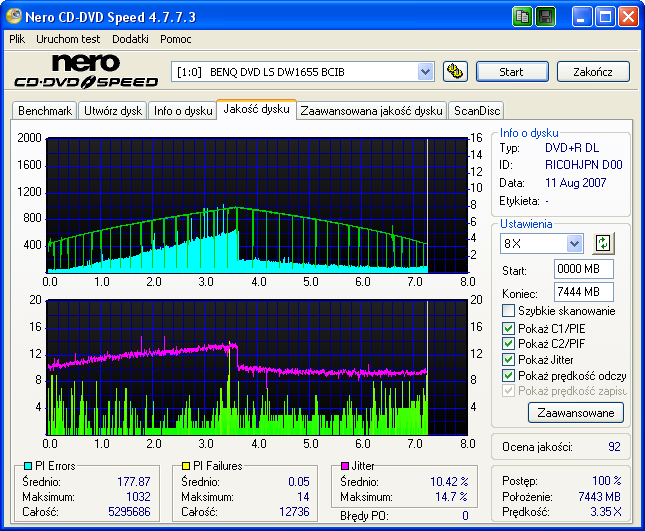Viewport: 645px width, 531px height.
Task: Switch to the ScanDisc tab
Action: [477, 111]
